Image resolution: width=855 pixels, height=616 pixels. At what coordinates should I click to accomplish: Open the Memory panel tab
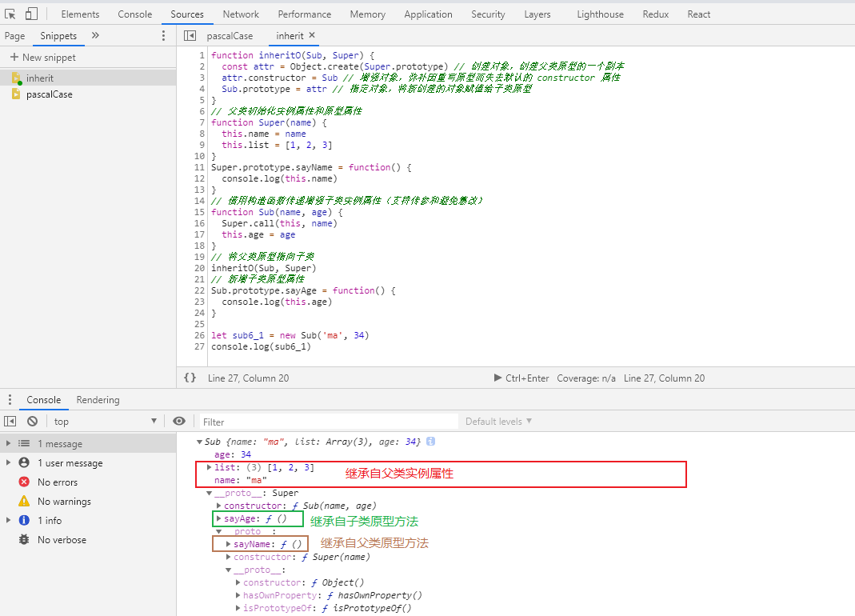click(x=368, y=14)
